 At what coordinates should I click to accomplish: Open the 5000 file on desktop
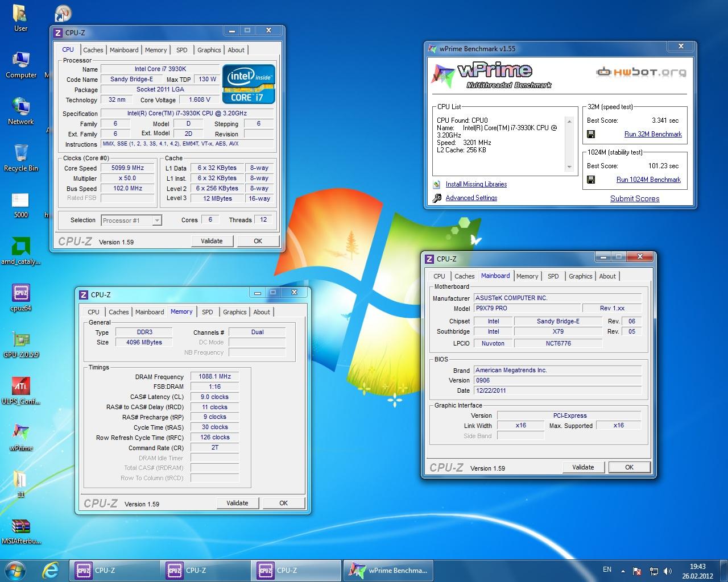20,205
